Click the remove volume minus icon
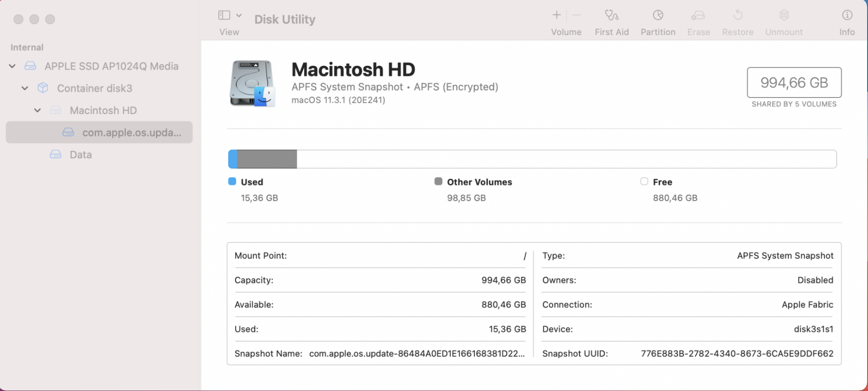Screen dimensions: 868x391 tap(576, 15)
